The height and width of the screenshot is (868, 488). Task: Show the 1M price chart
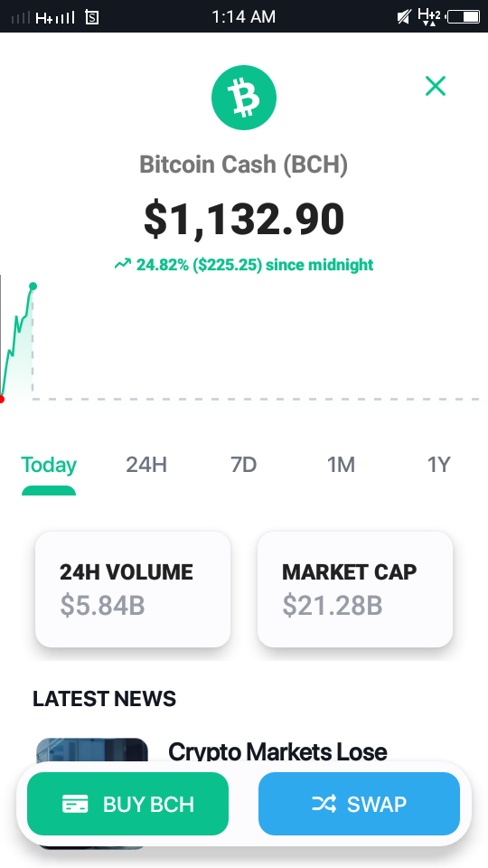coord(341,465)
